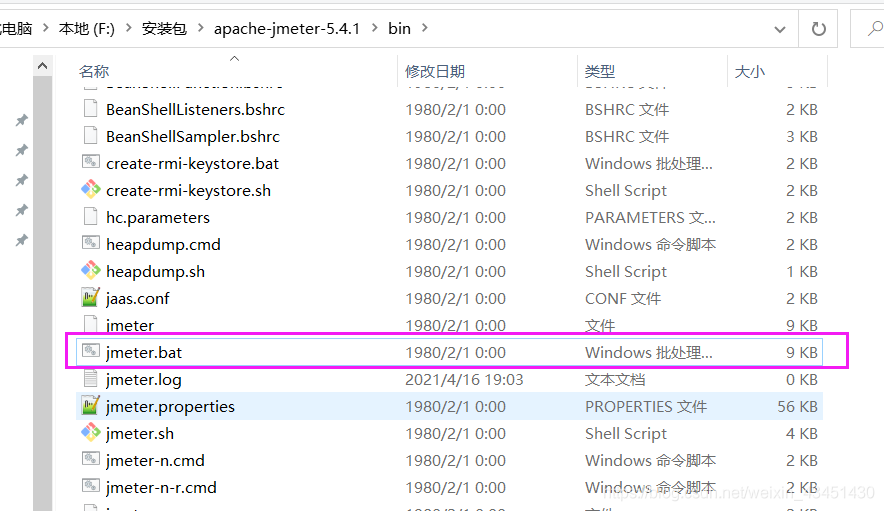Sort by the 名称 column header

94,71
